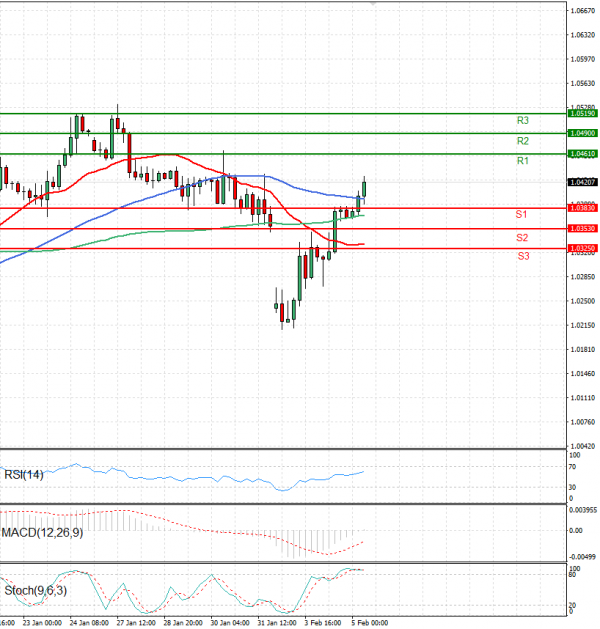The width and height of the screenshot is (600, 629).
Task: Click the 23 Jan 00:00 time label
Action: pos(42,623)
